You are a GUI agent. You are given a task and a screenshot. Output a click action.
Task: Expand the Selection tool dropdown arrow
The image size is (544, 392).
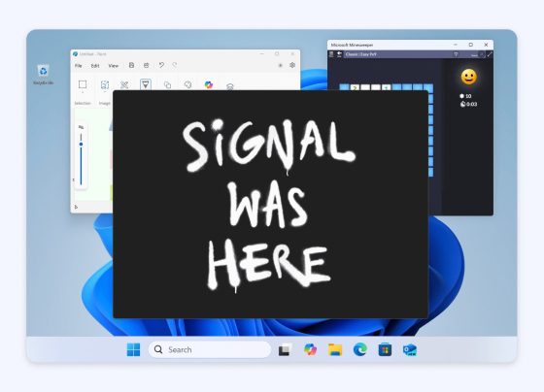coord(83,92)
